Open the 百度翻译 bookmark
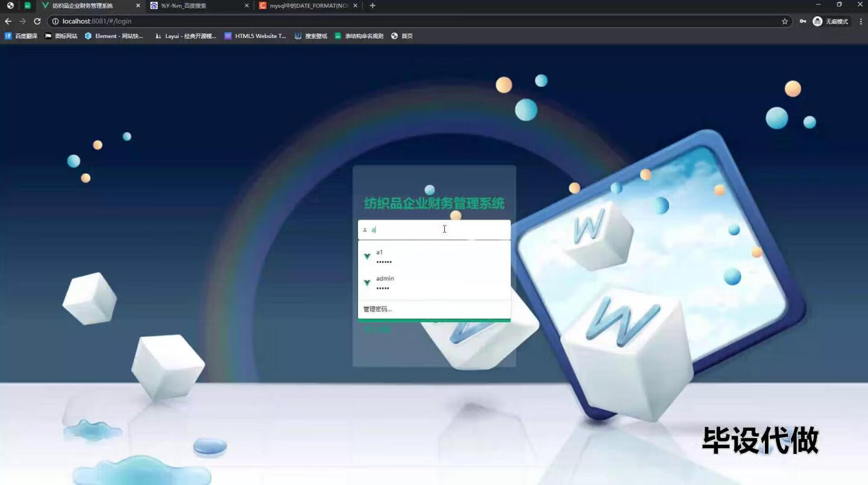This screenshot has width=868, height=485. 21,36
